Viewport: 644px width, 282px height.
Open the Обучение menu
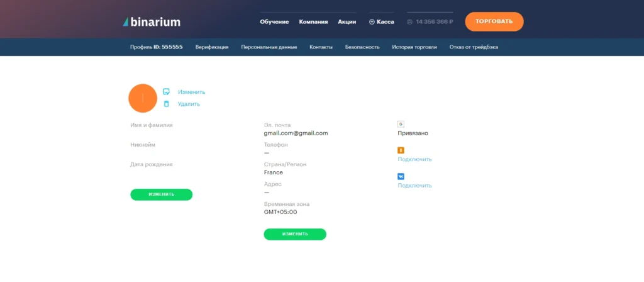pos(274,22)
